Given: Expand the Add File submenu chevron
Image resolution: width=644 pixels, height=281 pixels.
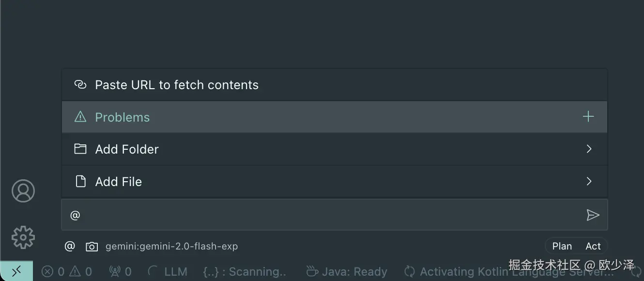Looking at the screenshot, I should 589,182.
